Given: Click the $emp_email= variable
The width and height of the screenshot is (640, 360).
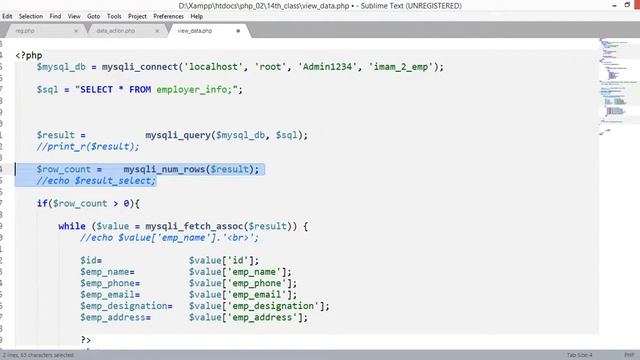Looking at the screenshot, I should (x=110, y=295).
